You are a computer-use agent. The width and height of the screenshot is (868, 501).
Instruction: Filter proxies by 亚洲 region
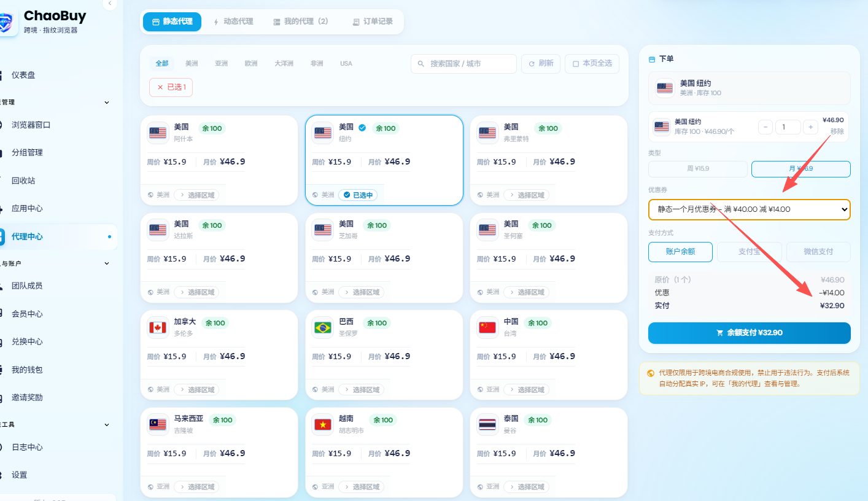pos(221,63)
